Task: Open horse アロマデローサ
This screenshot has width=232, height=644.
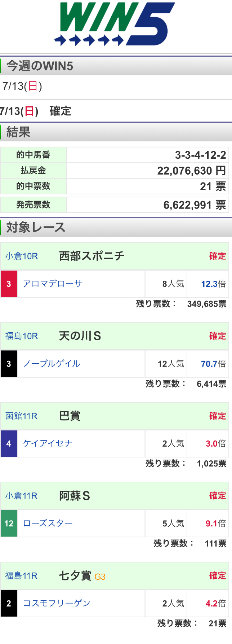Action: [53, 284]
